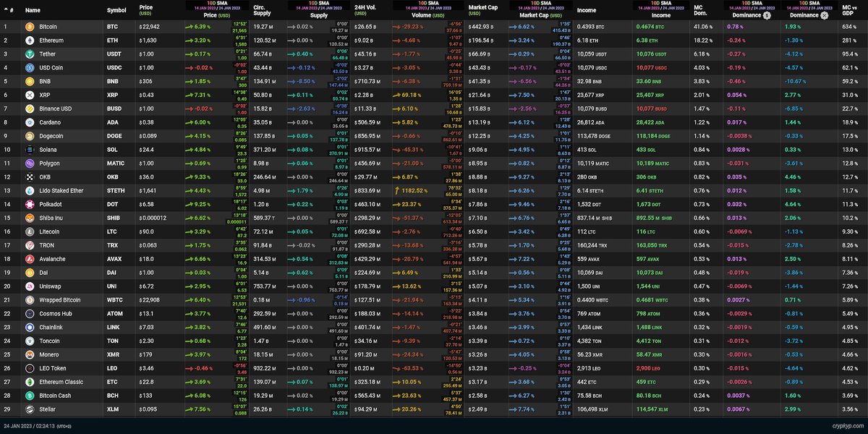
Task: Click the XRP coin logo
Action: pyautogui.click(x=30, y=95)
